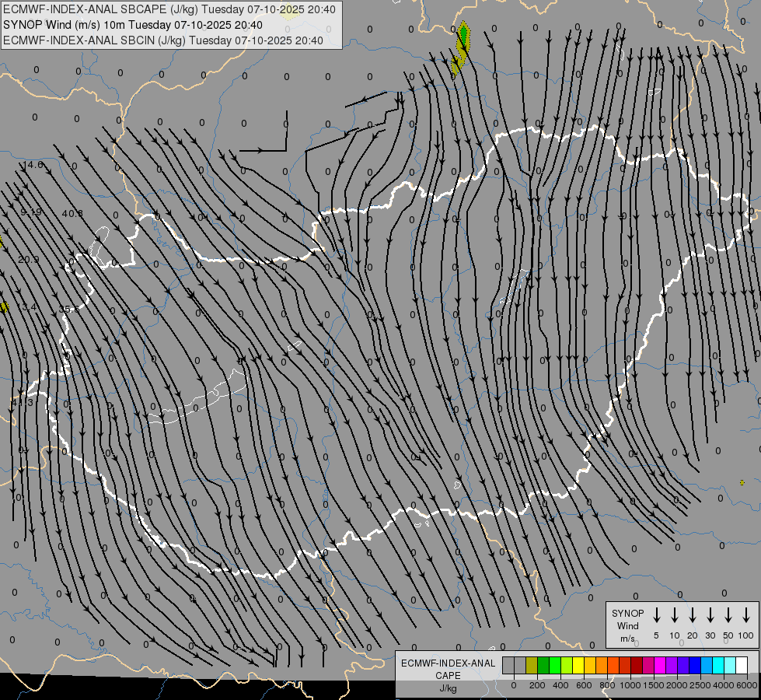Click the 50 m/s wind arrow in legend
This screenshot has width=761, height=700.
pos(728,615)
